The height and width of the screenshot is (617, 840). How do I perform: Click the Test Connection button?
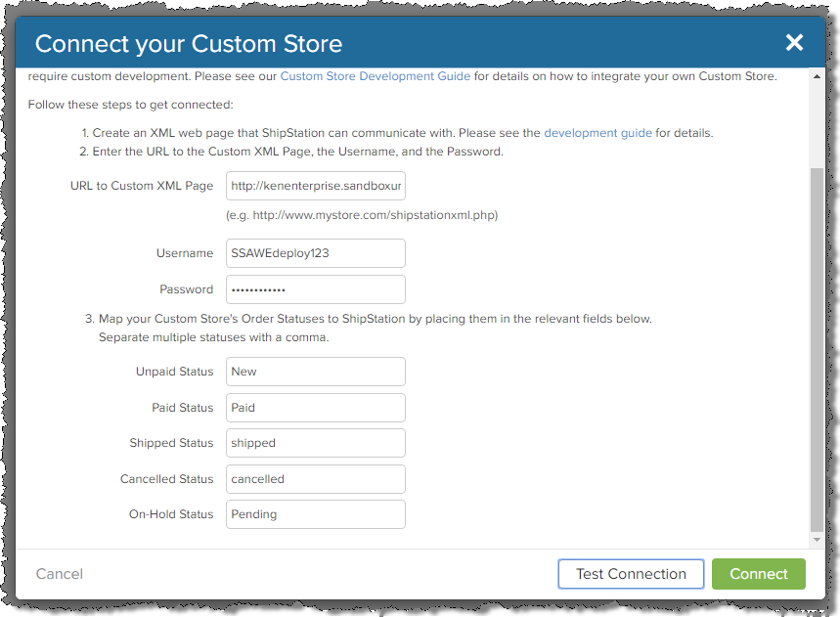631,574
